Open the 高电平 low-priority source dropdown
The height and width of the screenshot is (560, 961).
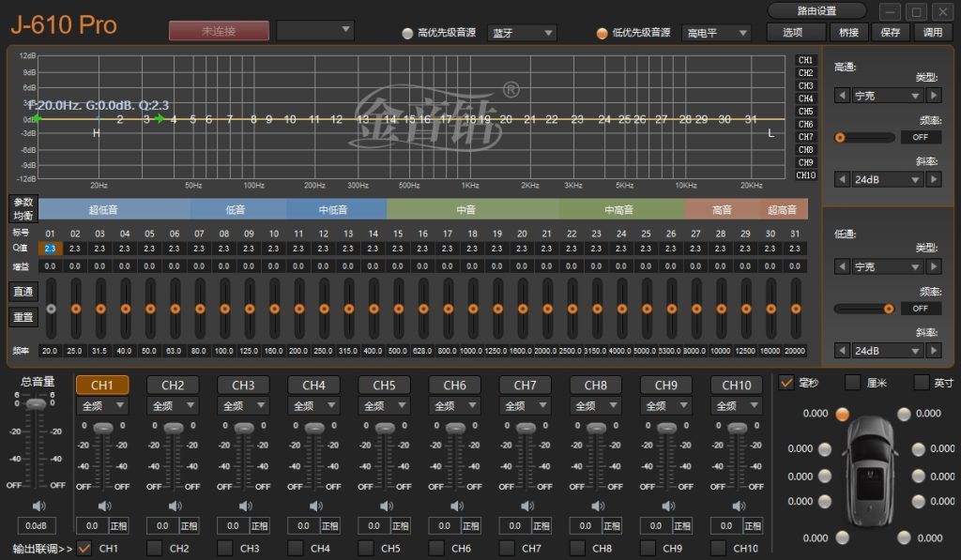tap(716, 33)
